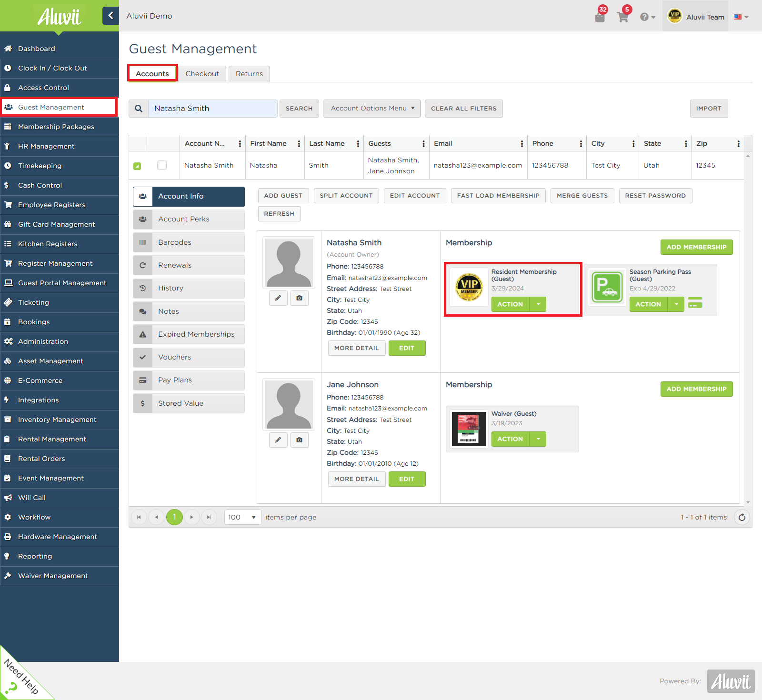Click EDIT for Natasha Smith
Viewport: 762px width, 700px height.
(x=407, y=348)
